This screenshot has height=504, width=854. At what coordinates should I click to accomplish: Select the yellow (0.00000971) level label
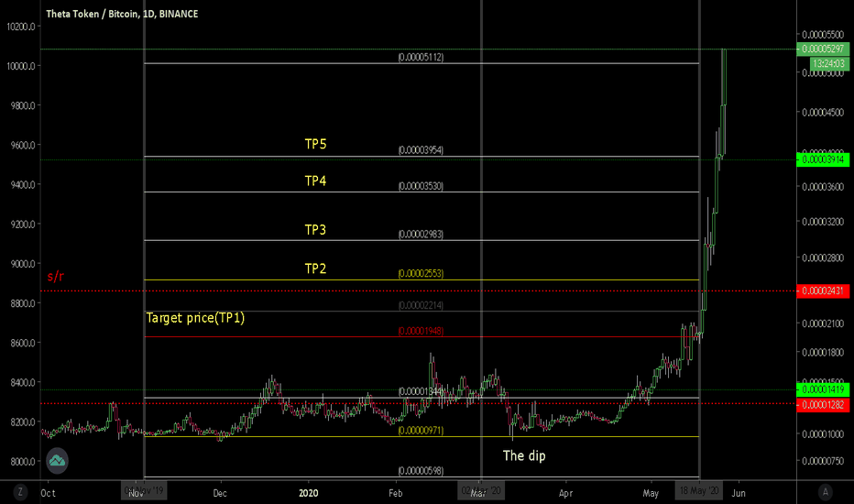tap(421, 431)
